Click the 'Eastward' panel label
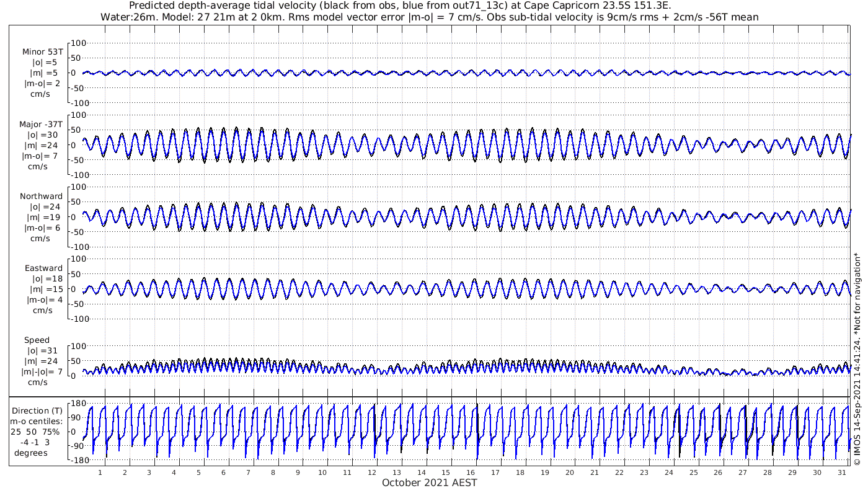Screen dimensions: 868x496 click(43, 268)
